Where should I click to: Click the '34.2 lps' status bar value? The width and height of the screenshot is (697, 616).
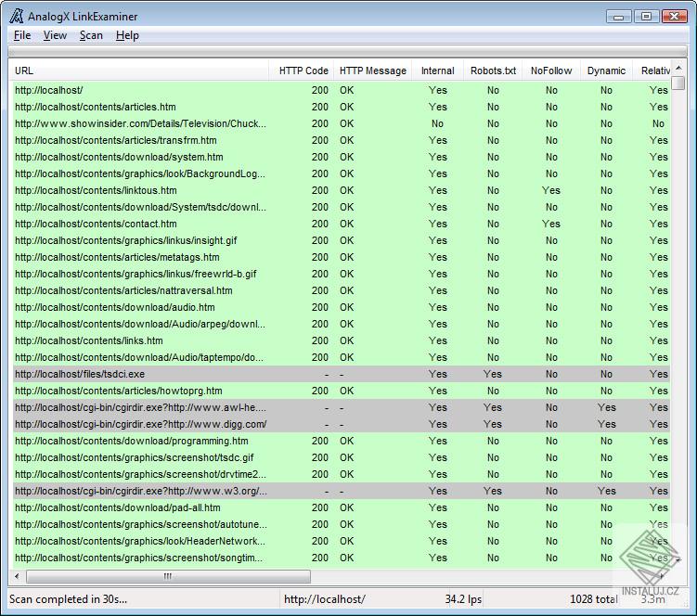click(x=463, y=599)
